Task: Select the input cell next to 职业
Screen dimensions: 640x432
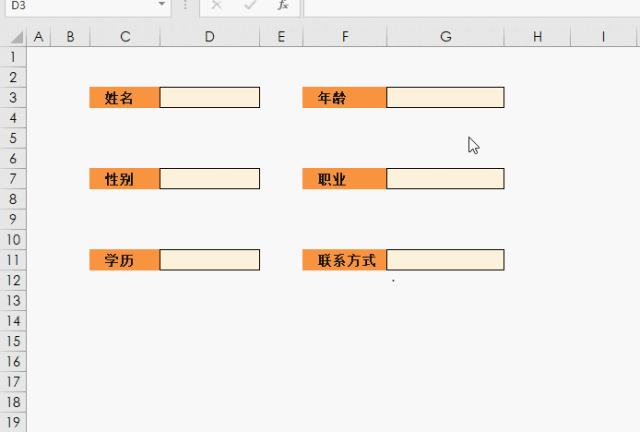Action: click(445, 179)
